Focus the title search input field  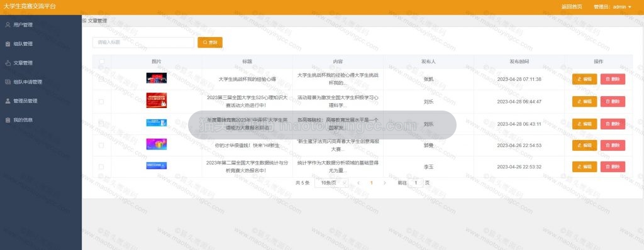[143, 42]
